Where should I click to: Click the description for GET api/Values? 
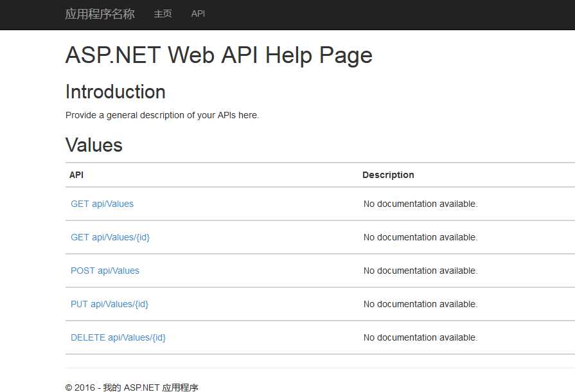(421, 204)
